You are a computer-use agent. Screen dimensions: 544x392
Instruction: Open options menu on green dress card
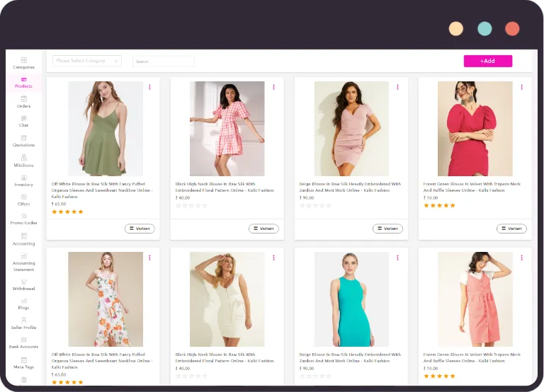coord(149,87)
